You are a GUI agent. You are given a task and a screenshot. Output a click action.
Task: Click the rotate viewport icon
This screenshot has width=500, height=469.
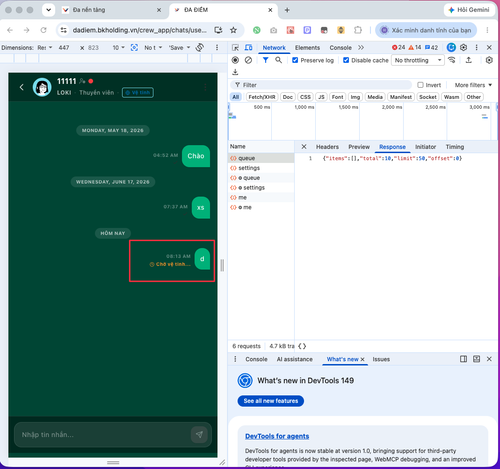pos(200,48)
